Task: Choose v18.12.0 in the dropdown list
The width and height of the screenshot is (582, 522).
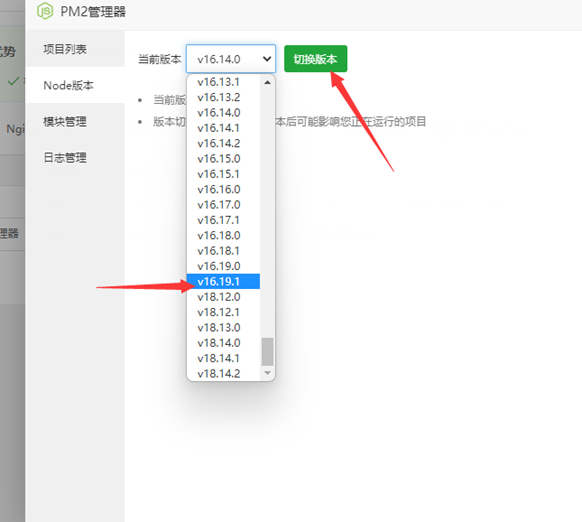Action: (223, 297)
